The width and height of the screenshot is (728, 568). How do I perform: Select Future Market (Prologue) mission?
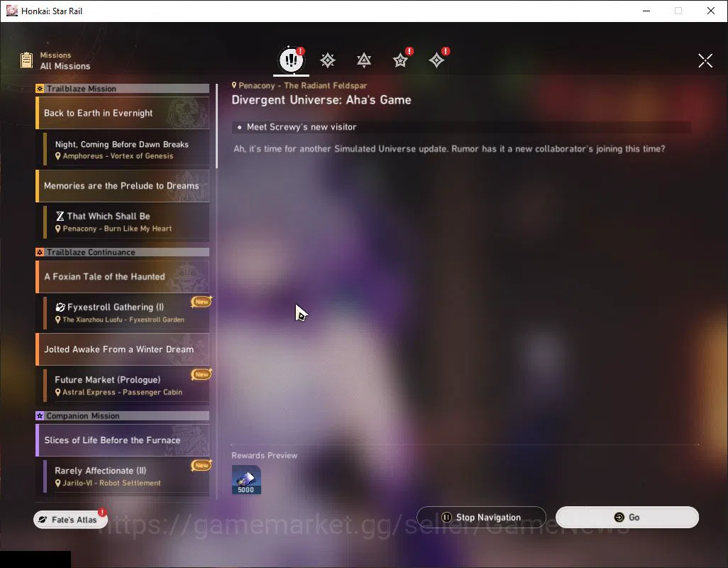tap(126, 386)
